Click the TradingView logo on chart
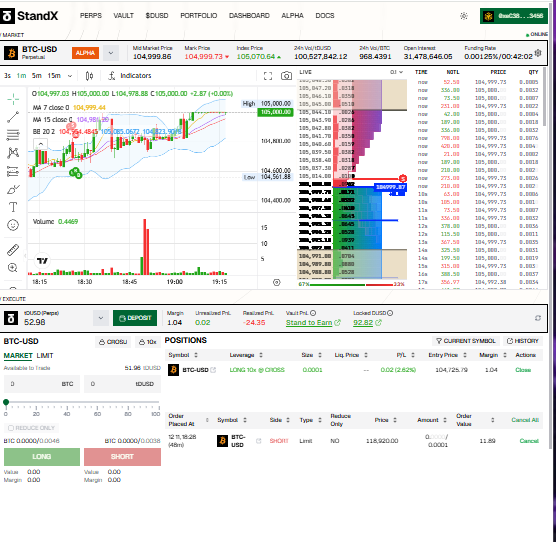 [x=42, y=261]
